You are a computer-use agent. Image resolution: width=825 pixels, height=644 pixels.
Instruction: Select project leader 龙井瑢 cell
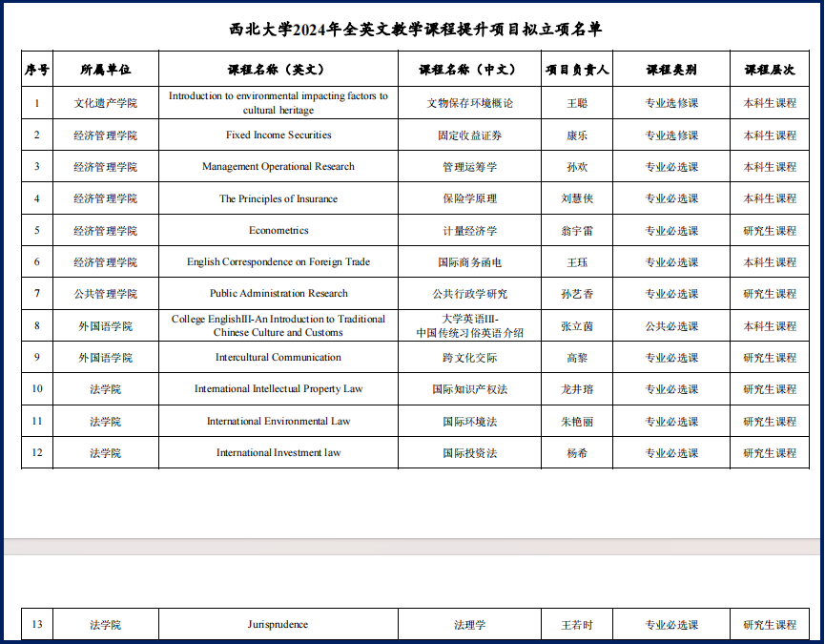pos(577,389)
